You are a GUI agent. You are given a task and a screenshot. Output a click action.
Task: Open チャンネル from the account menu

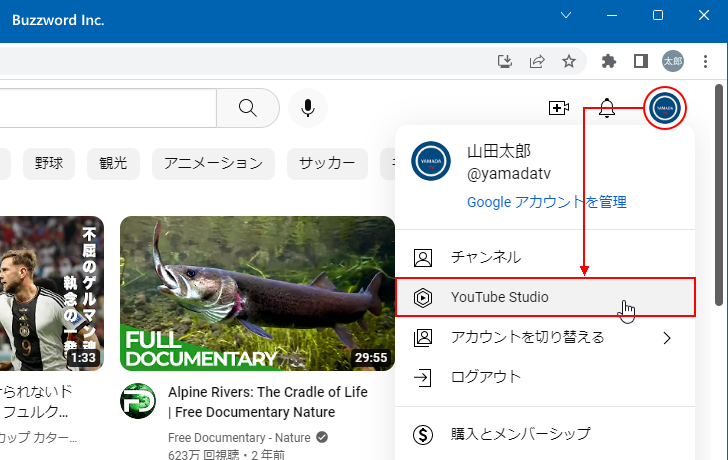[545, 258]
